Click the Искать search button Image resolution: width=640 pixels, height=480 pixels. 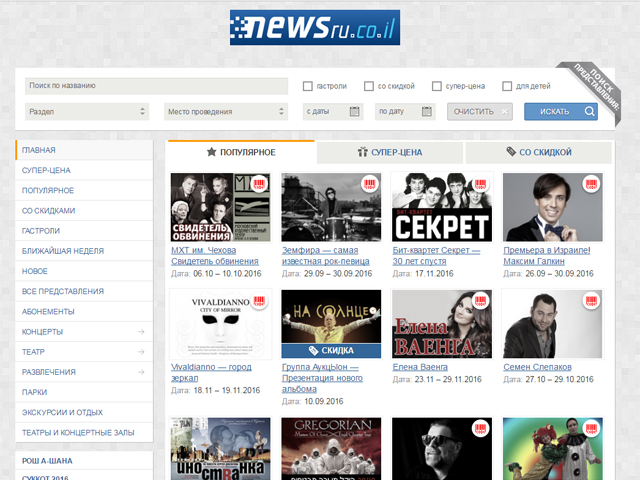click(561, 111)
